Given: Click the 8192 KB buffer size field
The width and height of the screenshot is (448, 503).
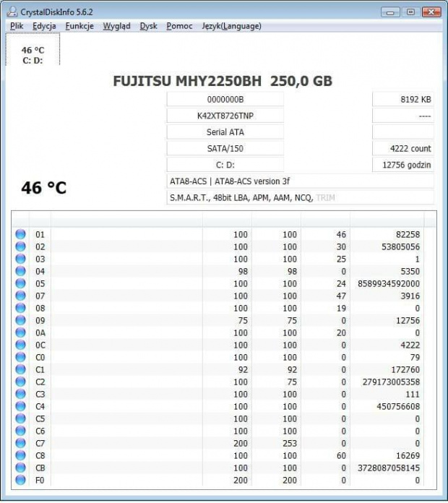Looking at the screenshot, I should (x=402, y=100).
